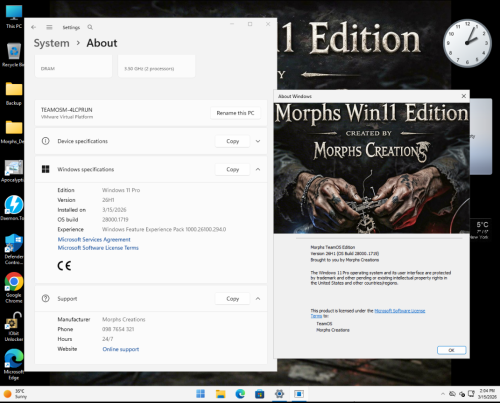
Task: Click the Rename this PC button
Action: pos(235,113)
